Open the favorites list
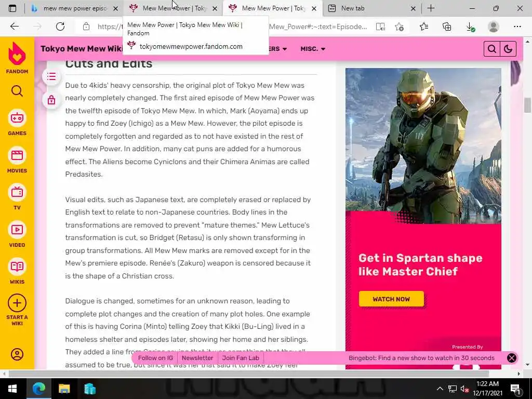The height and width of the screenshot is (399, 532). pos(424,26)
